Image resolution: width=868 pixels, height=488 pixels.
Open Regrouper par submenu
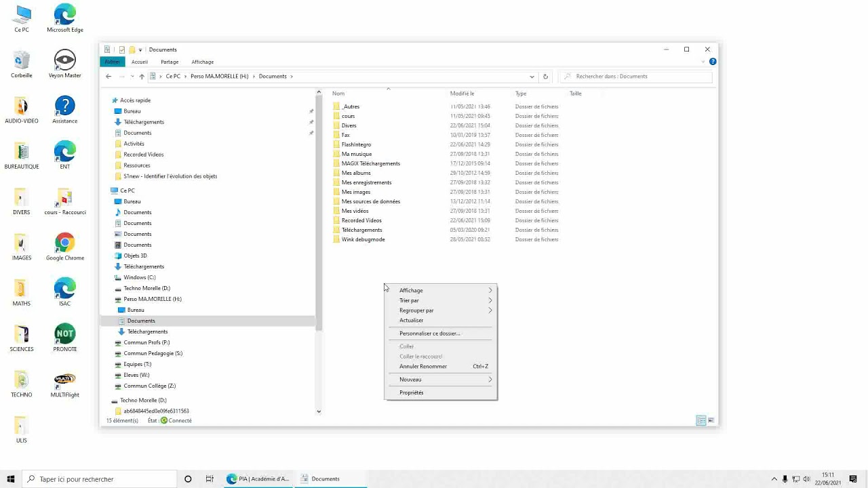[441, 310]
